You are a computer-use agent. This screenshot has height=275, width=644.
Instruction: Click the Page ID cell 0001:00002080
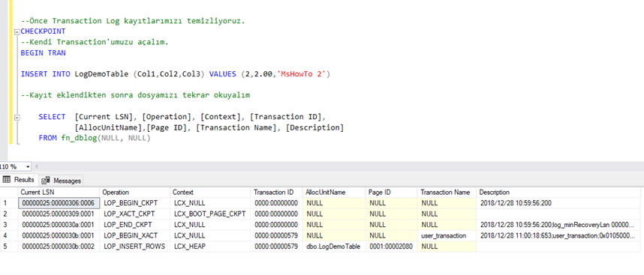point(391,247)
